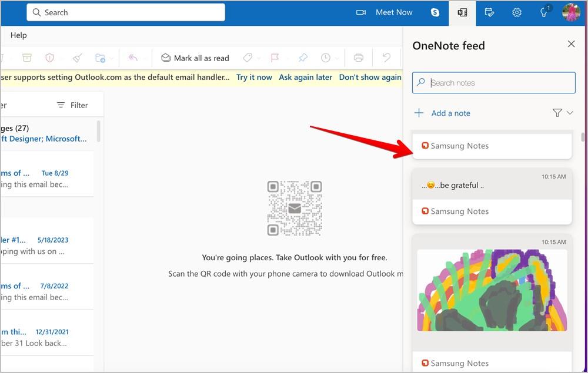Click the plus icon beside Add a note

pos(419,113)
